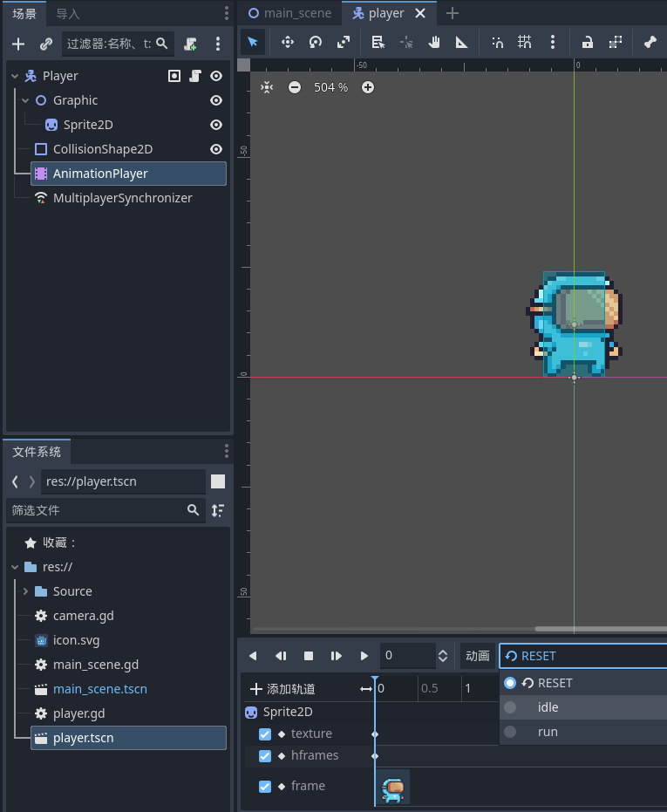The width and height of the screenshot is (667, 812).
Task: Collapse the Graphic node in scene tree
Action: pos(25,100)
